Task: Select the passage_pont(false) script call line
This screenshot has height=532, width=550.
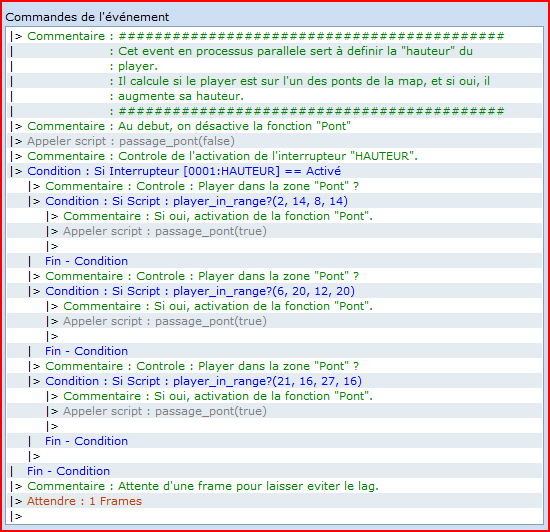Action: coord(274,141)
